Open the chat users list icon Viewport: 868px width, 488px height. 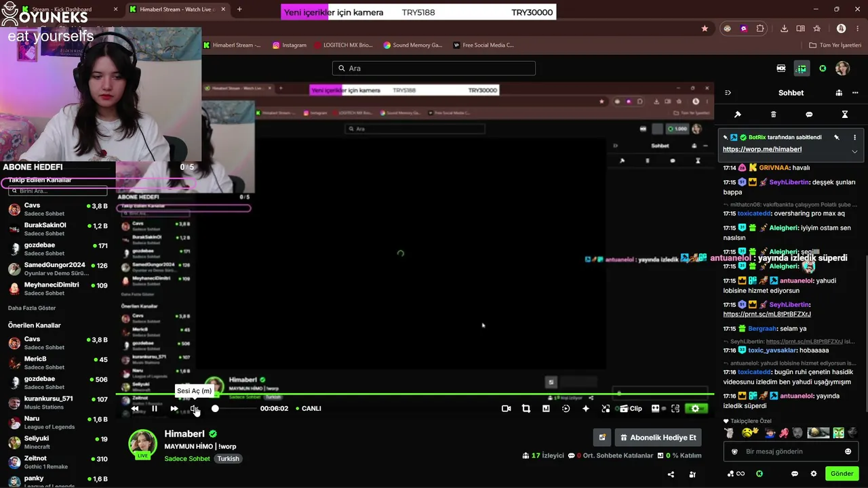(839, 93)
